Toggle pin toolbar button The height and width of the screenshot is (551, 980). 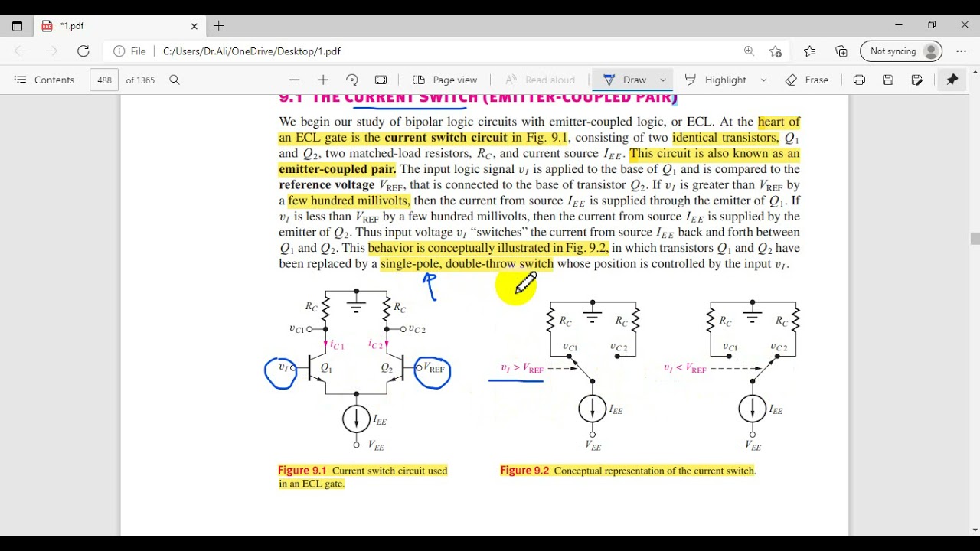tap(952, 80)
